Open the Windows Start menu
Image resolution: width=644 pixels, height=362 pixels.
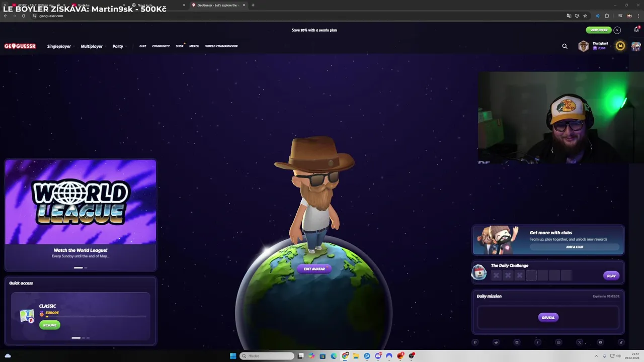pos(233,356)
